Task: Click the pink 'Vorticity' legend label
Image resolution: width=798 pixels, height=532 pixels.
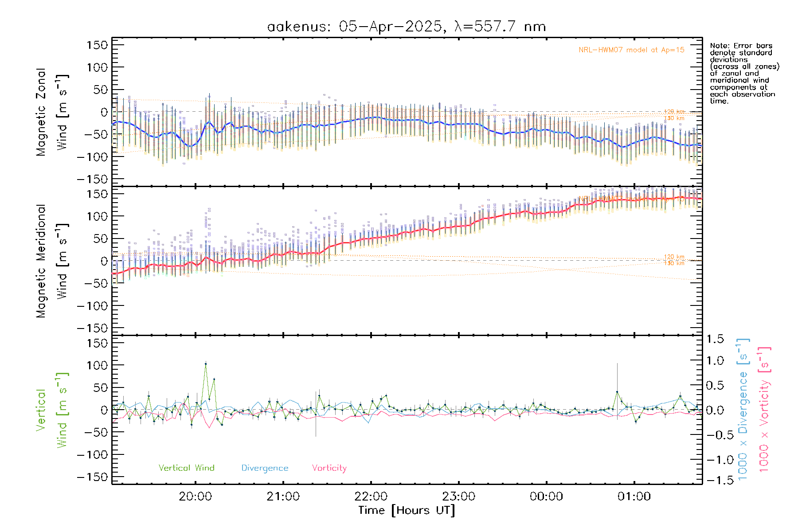Action: 329,468
